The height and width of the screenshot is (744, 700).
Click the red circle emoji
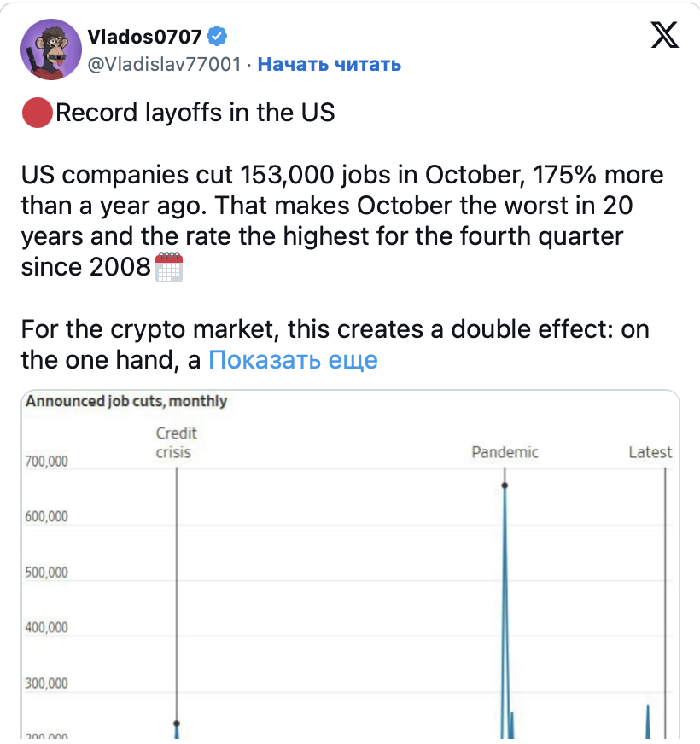click(36, 113)
